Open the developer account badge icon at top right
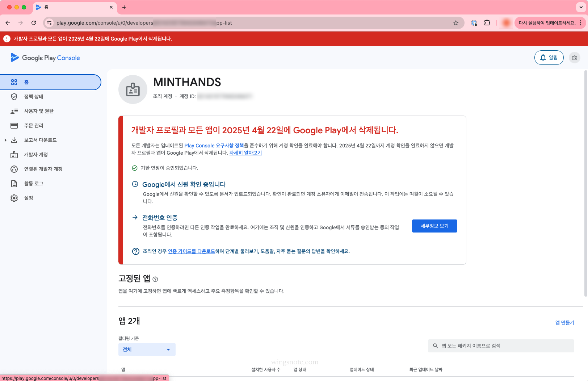Viewport: 588px width, 381px height. tap(575, 58)
